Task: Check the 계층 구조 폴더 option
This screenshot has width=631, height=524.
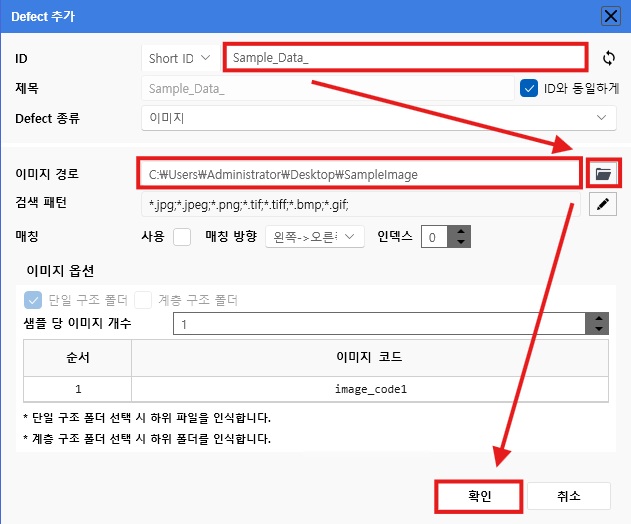Action: (x=143, y=300)
